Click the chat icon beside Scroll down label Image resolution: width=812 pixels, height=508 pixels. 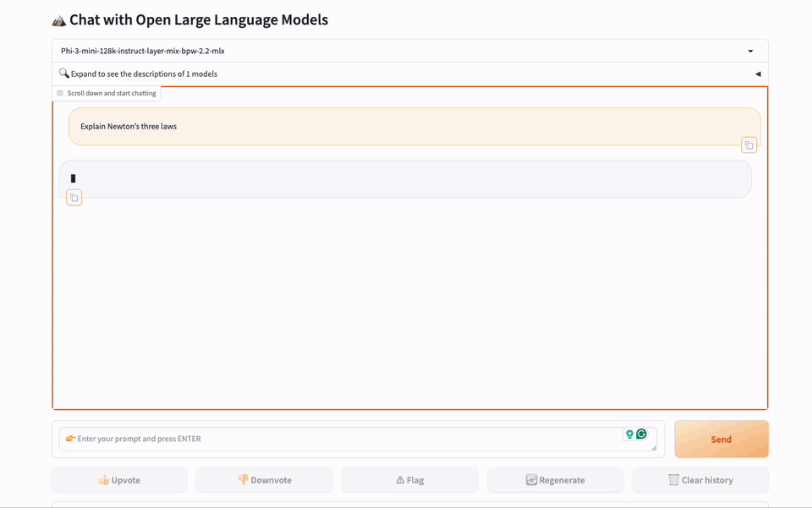(x=60, y=93)
